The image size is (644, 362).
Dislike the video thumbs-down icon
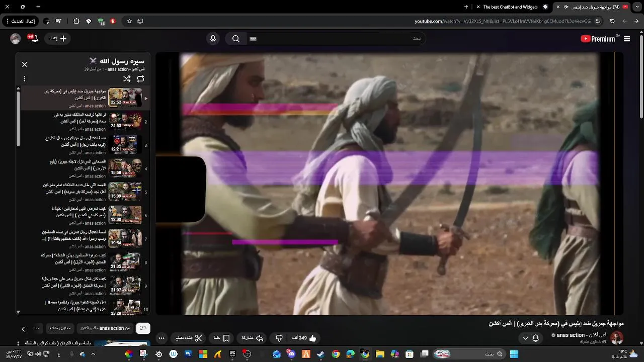(x=279, y=338)
